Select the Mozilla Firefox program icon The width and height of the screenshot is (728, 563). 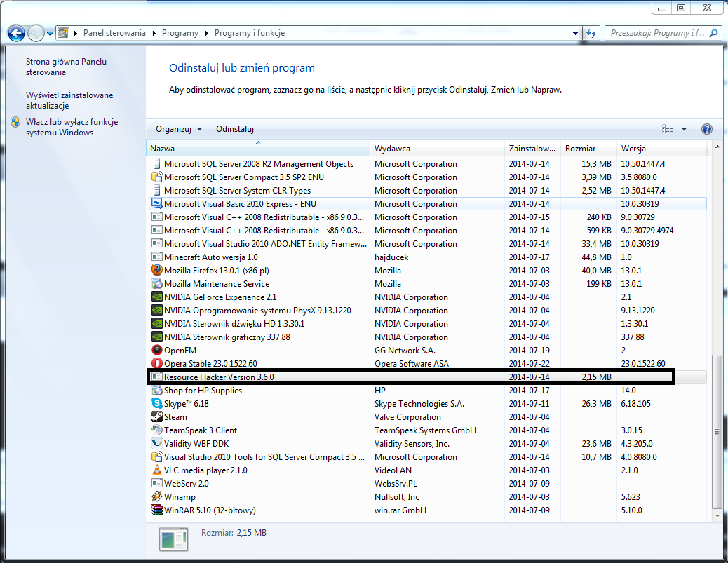157,270
